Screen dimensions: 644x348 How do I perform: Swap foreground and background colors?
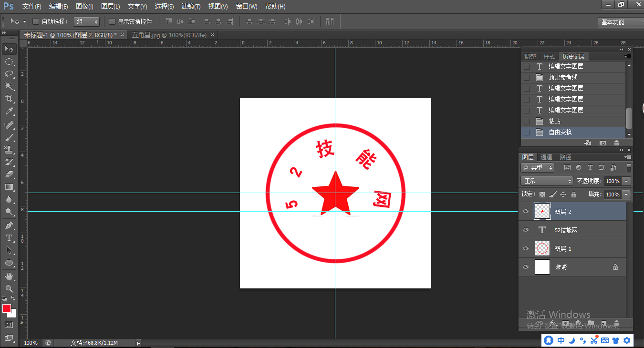[x=13, y=298]
